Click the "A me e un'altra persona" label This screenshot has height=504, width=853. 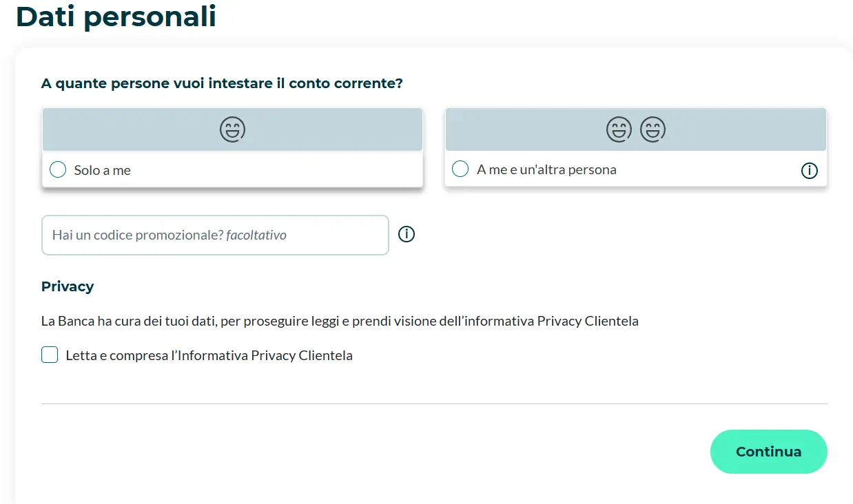546,169
